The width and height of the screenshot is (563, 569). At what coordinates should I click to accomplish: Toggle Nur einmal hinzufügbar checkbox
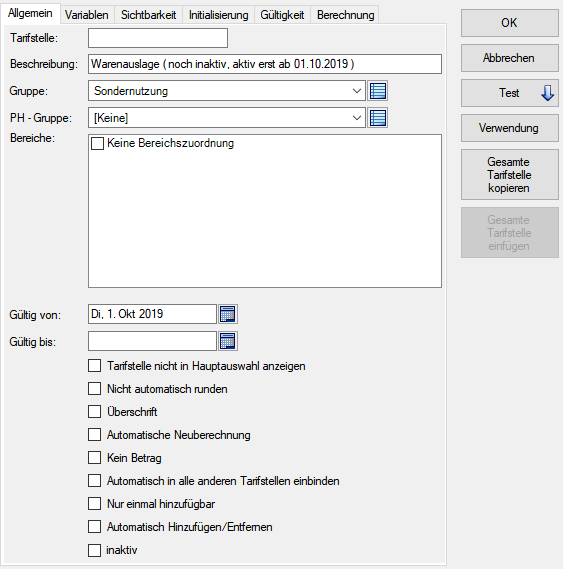pos(94,504)
